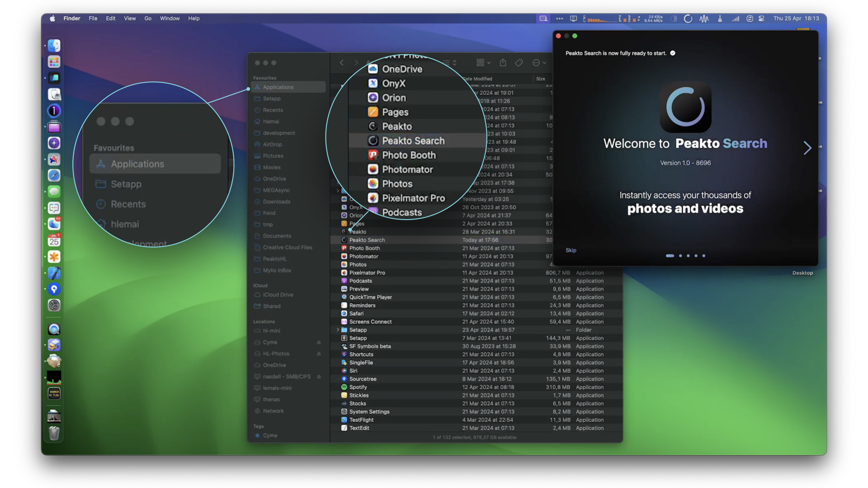The width and height of the screenshot is (868, 488).
Task: Select the second page dot in Peakto Search
Action: pos(680,256)
